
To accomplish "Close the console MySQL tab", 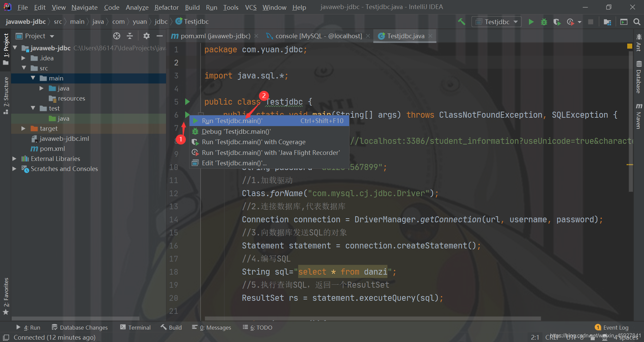I will (x=368, y=36).
